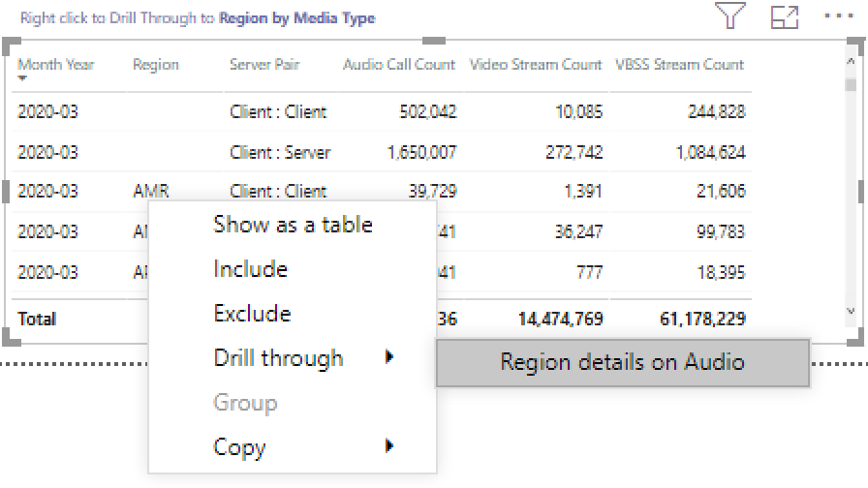
Task: Select the 10,085 video stream cell
Action: pos(579,111)
